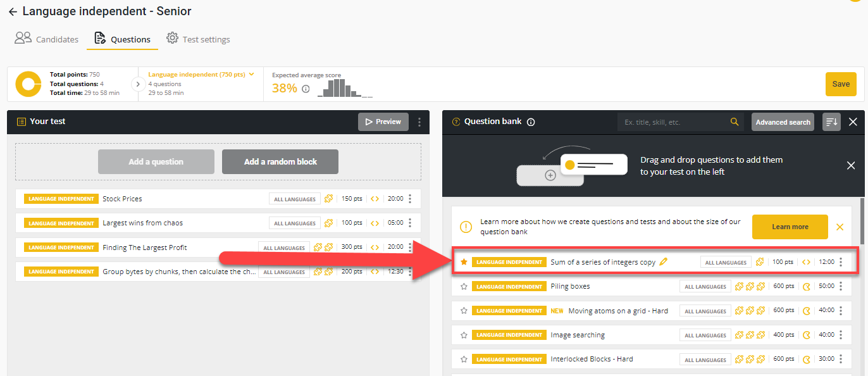
Task: Open Your test panel kebab menu
Action: (x=419, y=122)
